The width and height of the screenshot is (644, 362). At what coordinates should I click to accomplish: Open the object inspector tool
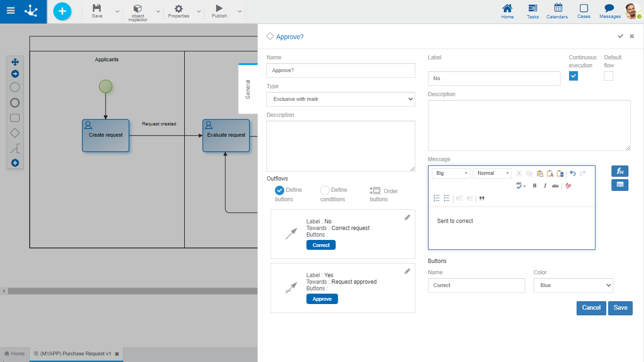(138, 12)
